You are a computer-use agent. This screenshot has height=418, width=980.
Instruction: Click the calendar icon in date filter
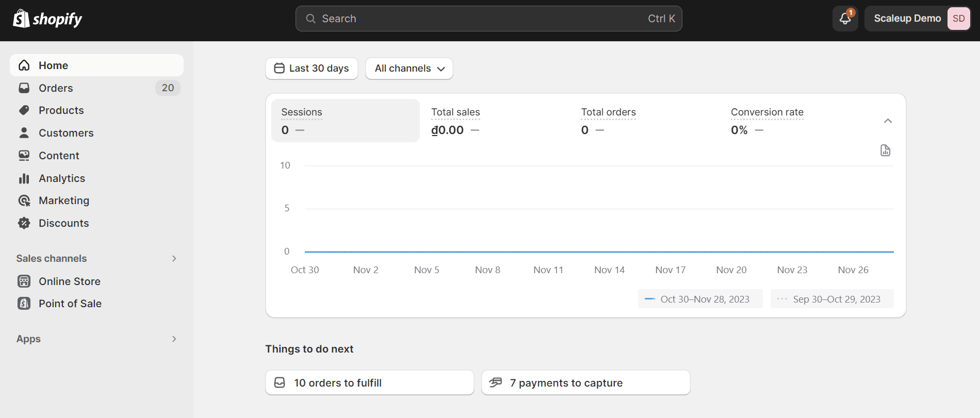(x=279, y=68)
